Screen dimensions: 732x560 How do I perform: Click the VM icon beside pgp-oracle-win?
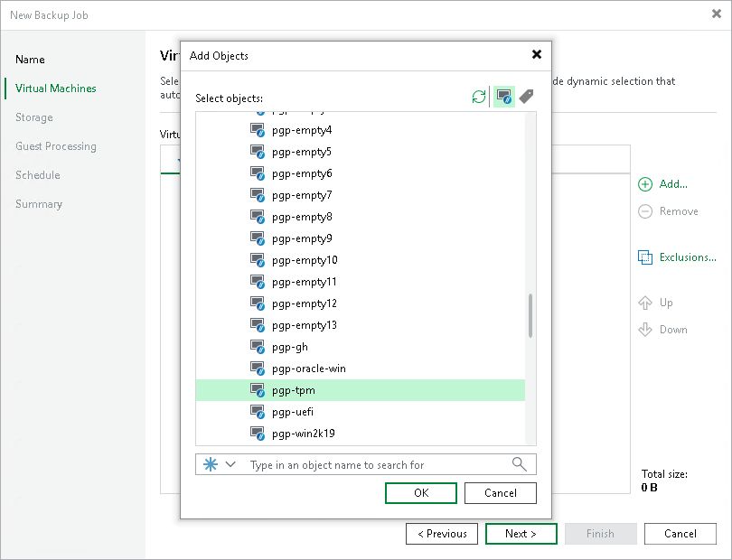click(x=258, y=369)
